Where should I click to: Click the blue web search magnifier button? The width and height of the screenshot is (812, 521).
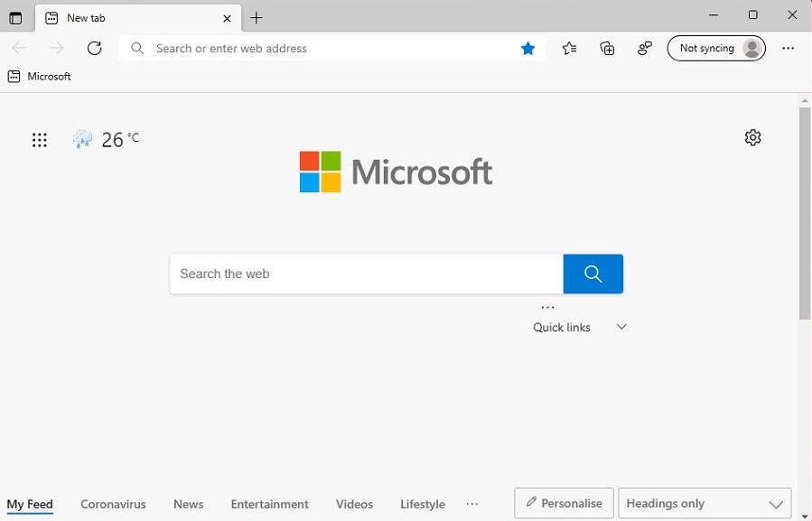593,274
